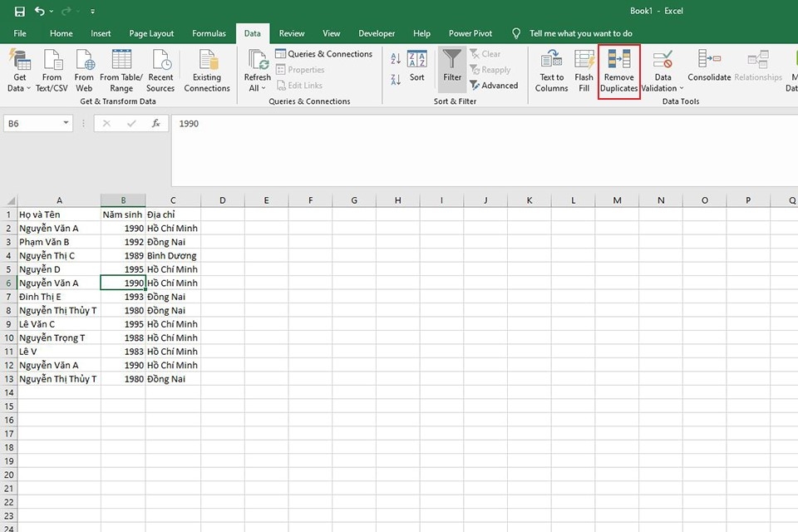
Task: Open the Power Pivot tab
Action: pyautogui.click(x=470, y=33)
